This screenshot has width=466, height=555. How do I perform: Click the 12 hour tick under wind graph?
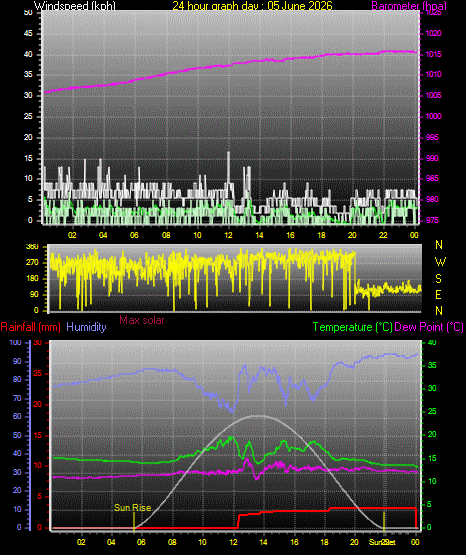(x=228, y=235)
